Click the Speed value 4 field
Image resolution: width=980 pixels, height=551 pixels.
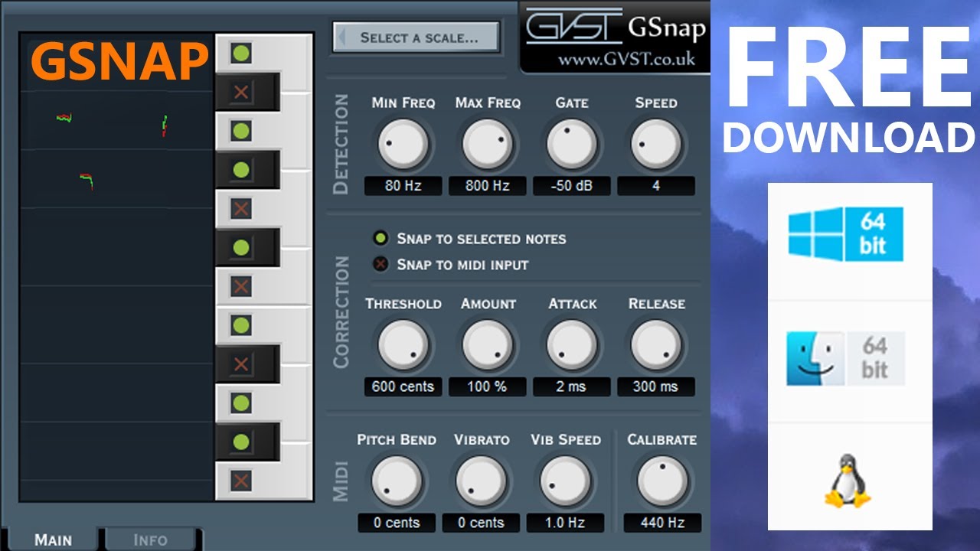tap(656, 186)
